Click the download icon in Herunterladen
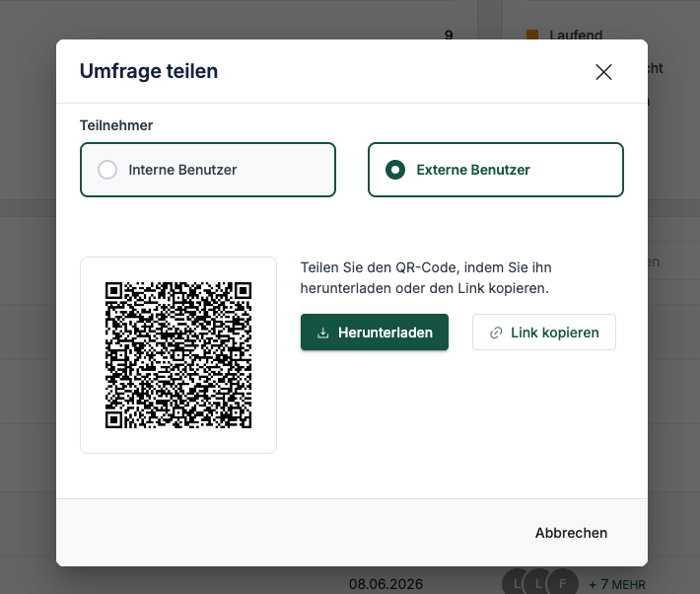 [x=323, y=333]
